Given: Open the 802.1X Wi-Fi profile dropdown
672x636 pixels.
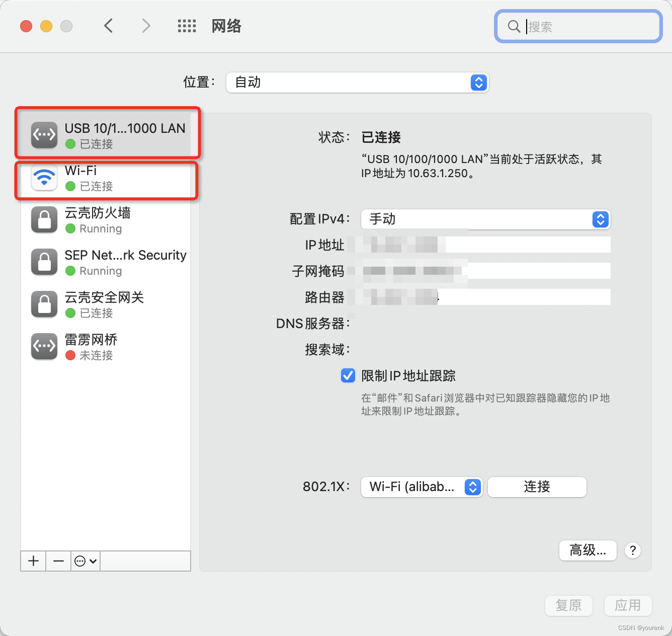Looking at the screenshot, I should click(x=422, y=487).
